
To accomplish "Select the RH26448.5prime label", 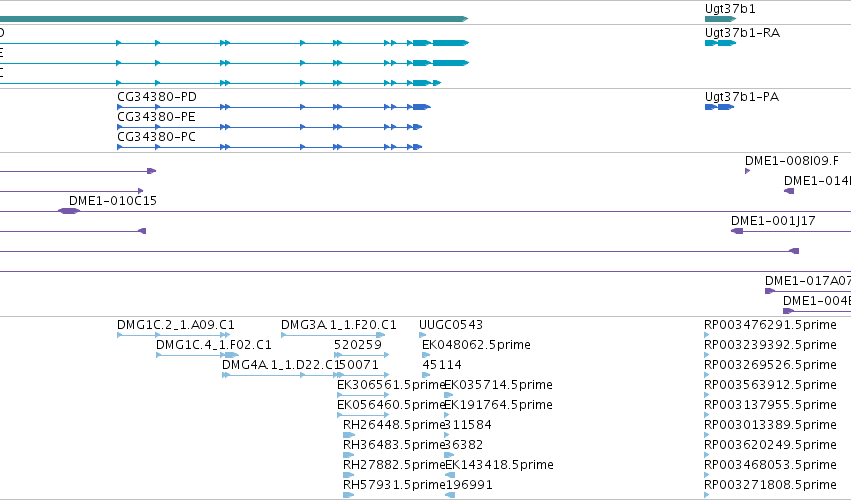I will [x=394, y=425].
